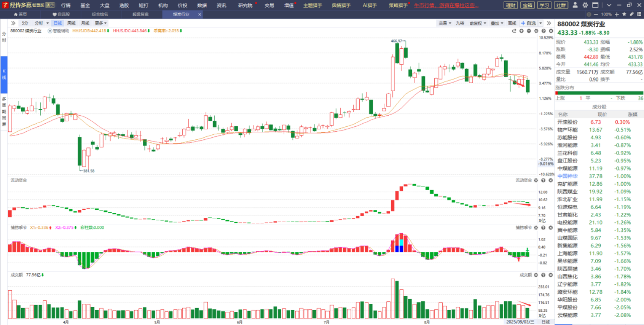Image resolution: width=644 pixels, height=325 pixels.
Task: Select the 多周期同屏 side tab
Action: [4, 112]
